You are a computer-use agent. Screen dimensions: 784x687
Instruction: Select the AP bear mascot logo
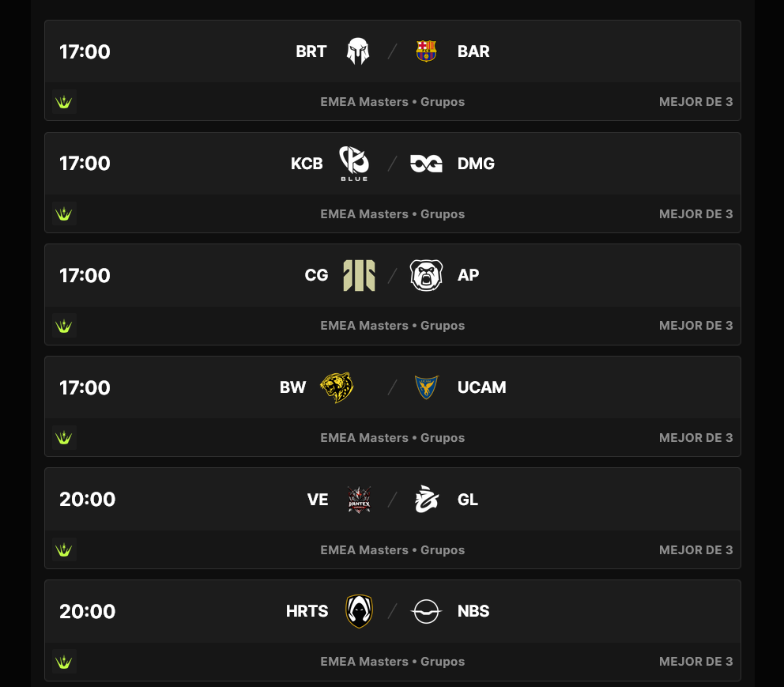(426, 275)
